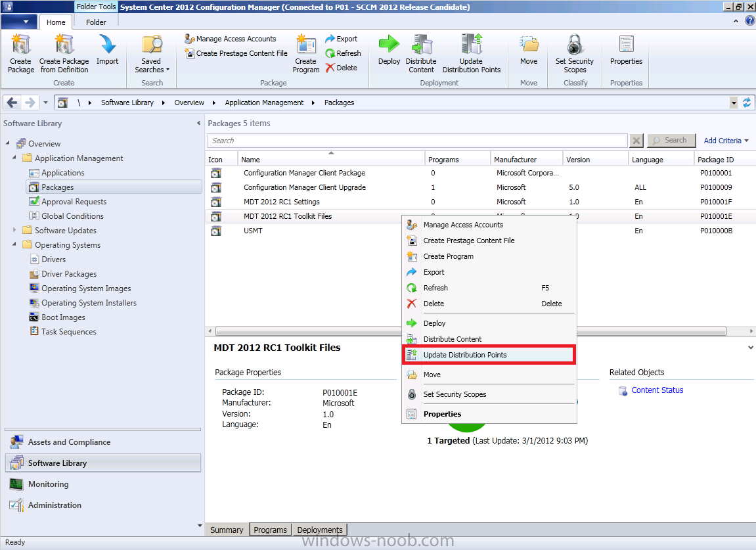756x550 pixels.
Task: Open the navigation history dropdown arrow
Action: pyautogui.click(x=45, y=103)
